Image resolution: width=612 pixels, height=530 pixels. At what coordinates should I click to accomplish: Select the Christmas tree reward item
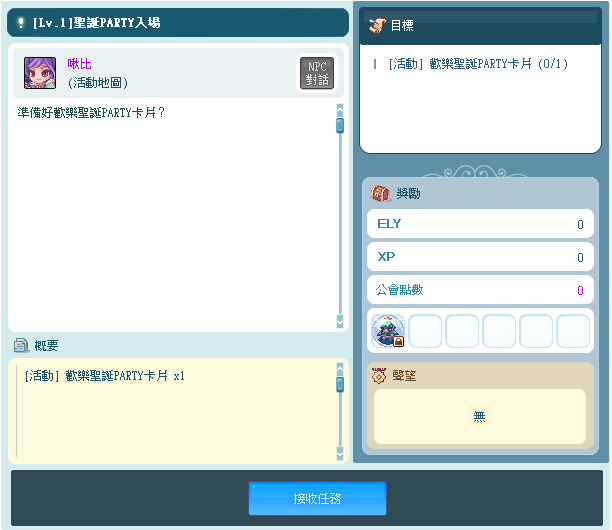[388, 331]
